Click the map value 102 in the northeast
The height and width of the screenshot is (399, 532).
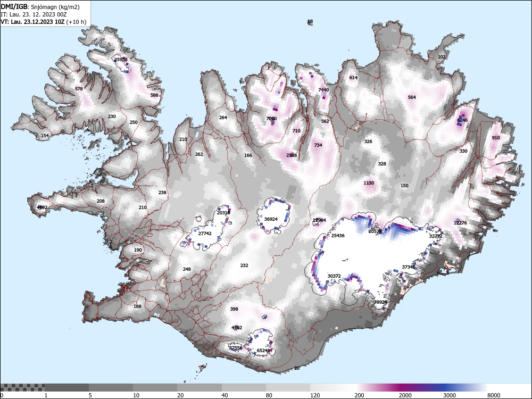pos(442,57)
